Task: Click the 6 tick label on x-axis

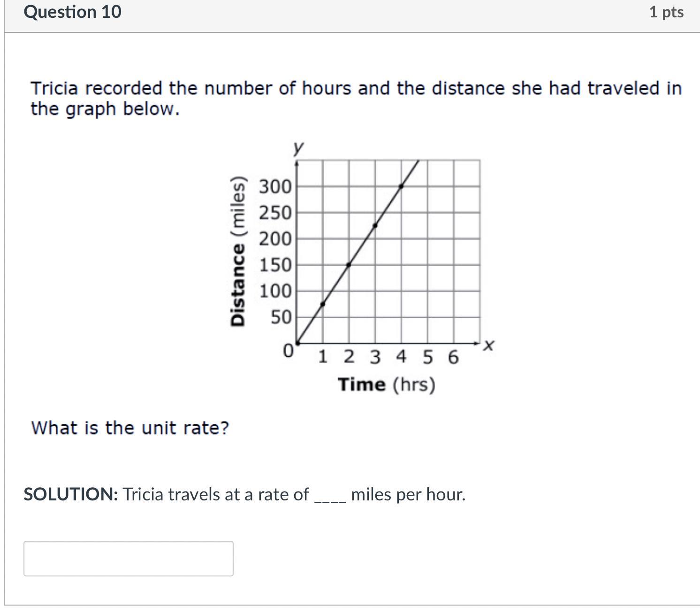Action: pos(453,358)
